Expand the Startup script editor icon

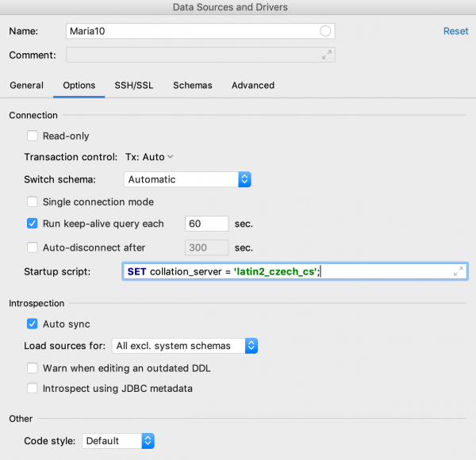point(458,272)
